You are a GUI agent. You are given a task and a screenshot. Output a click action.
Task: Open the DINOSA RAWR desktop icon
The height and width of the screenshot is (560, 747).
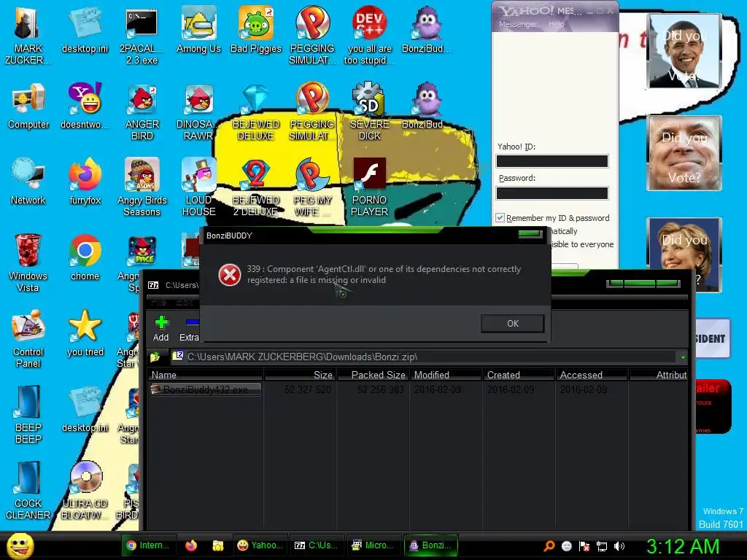point(198,112)
